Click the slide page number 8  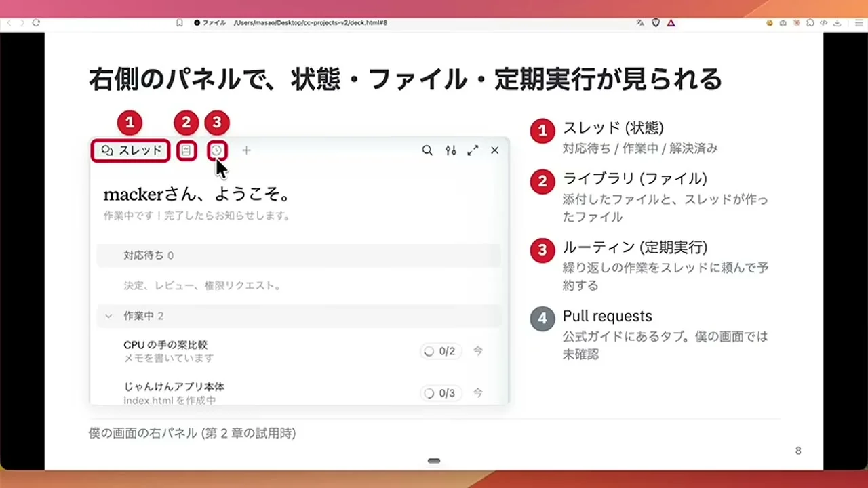tap(798, 451)
